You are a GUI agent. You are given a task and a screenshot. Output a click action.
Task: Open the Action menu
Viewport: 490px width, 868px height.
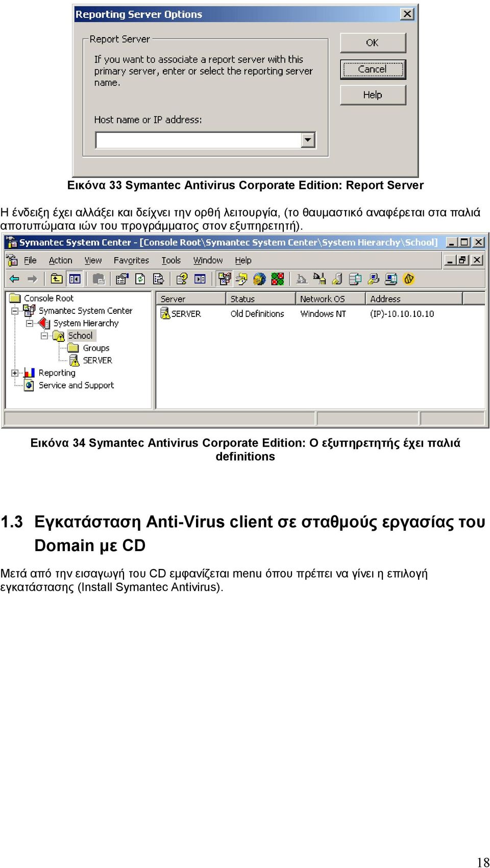point(60,260)
